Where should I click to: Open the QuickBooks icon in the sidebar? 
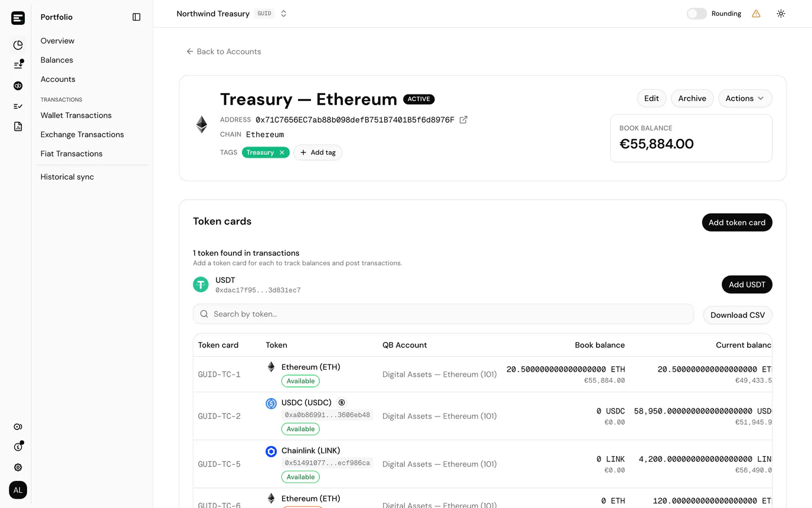pyautogui.click(x=18, y=86)
